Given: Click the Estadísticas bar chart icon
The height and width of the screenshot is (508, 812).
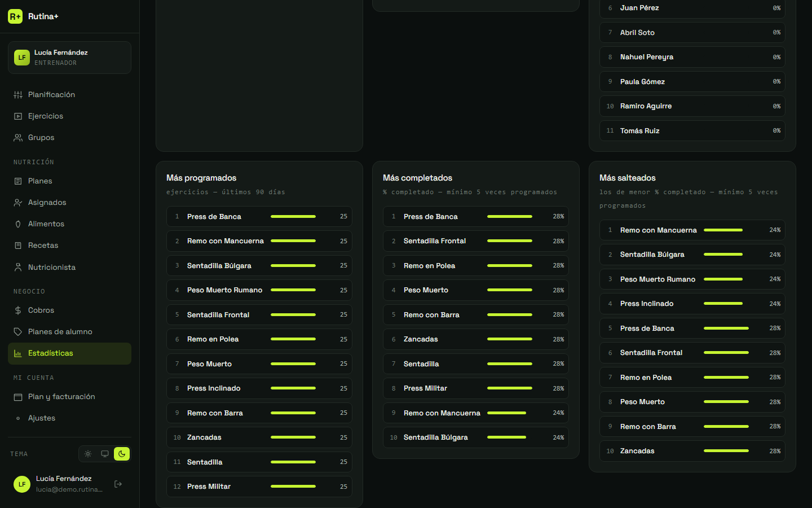Looking at the screenshot, I should click(18, 353).
